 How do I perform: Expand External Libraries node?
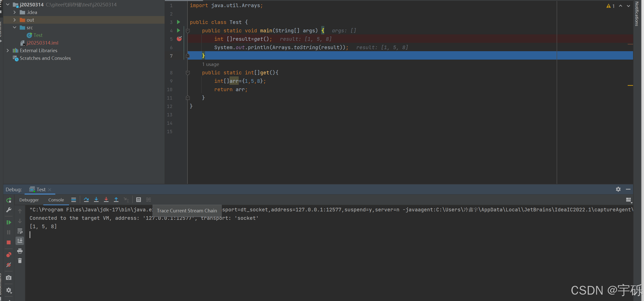pos(8,50)
